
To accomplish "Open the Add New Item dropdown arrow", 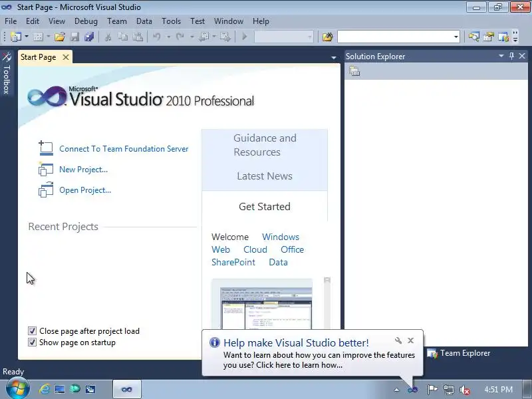I will [48, 37].
